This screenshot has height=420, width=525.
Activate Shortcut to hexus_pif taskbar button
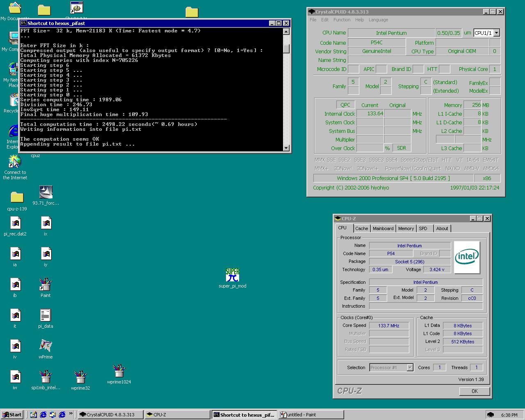[x=244, y=415]
